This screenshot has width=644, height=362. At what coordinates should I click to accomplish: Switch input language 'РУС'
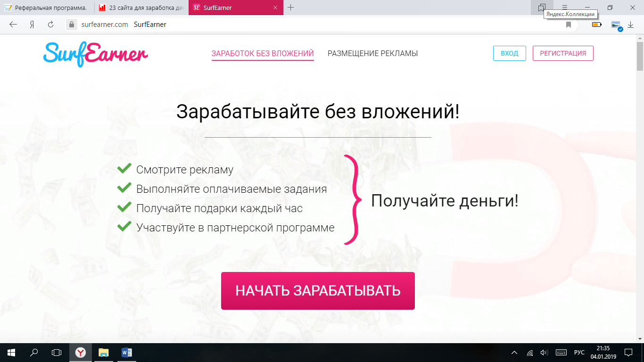(x=579, y=353)
